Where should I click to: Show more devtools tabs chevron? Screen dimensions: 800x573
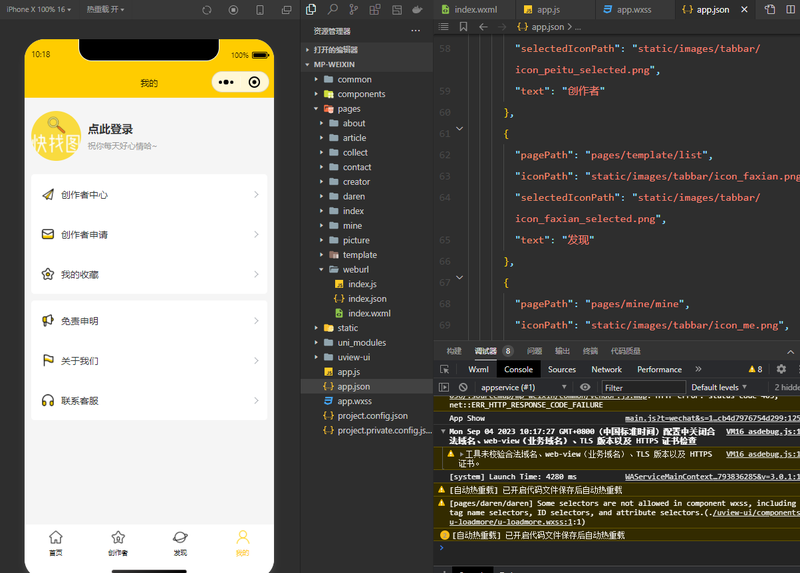tap(698, 369)
